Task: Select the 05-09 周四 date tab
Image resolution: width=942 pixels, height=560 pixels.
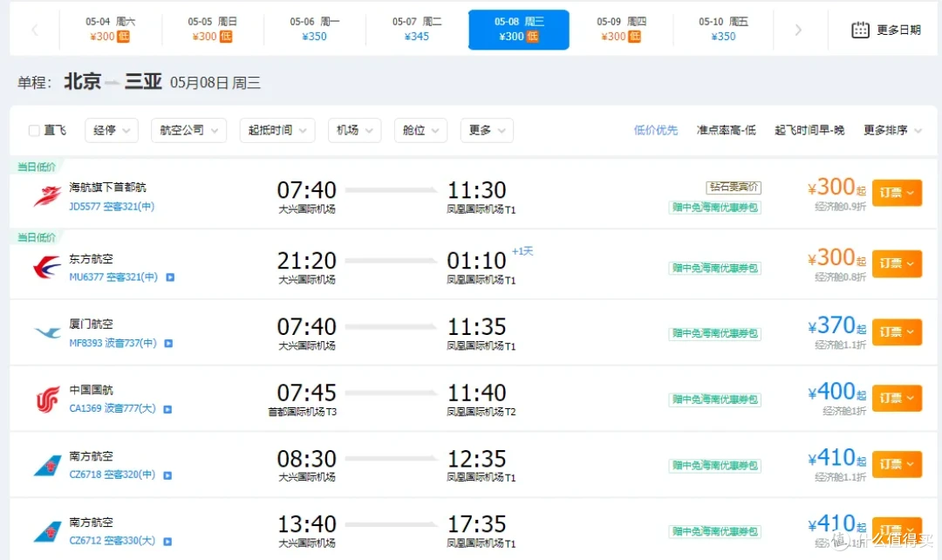Action: click(621, 30)
